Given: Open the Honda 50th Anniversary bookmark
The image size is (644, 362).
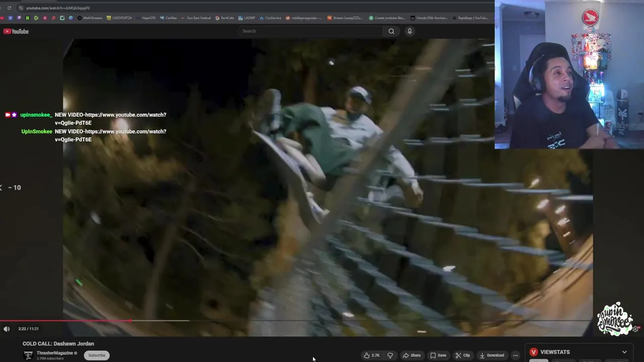Looking at the screenshot, I should 429,18.
